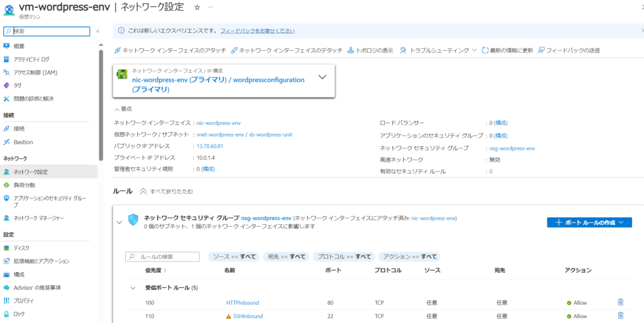The width and height of the screenshot is (644, 323).
Task: Click ネットワーク インターフェイスのアタッチ toolbar button
Action: pyautogui.click(x=170, y=50)
